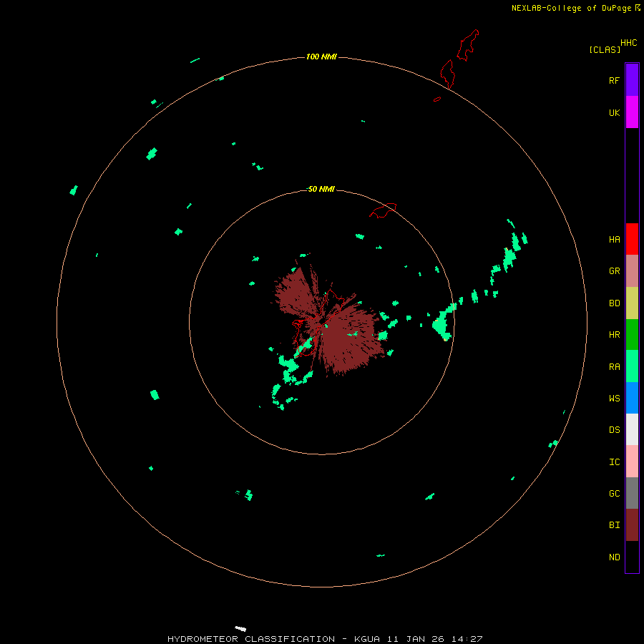
Task: Click the BI legend label
Action: pos(614,525)
